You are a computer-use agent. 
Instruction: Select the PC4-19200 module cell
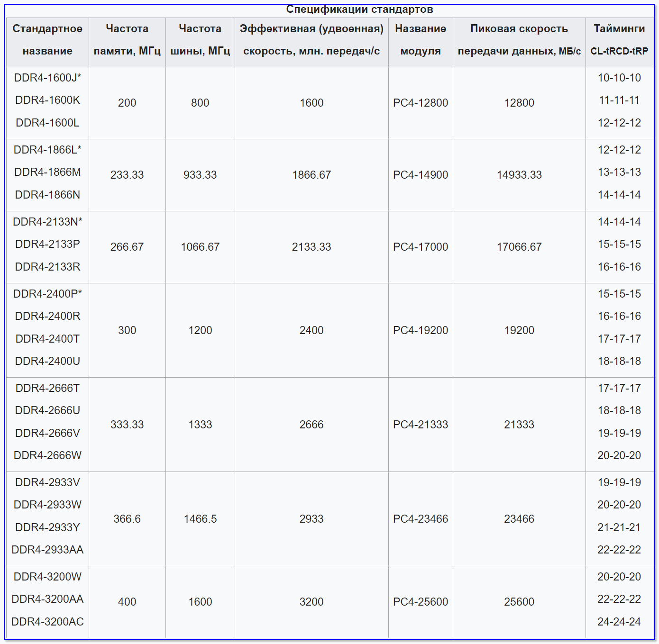click(x=421, y=330)
